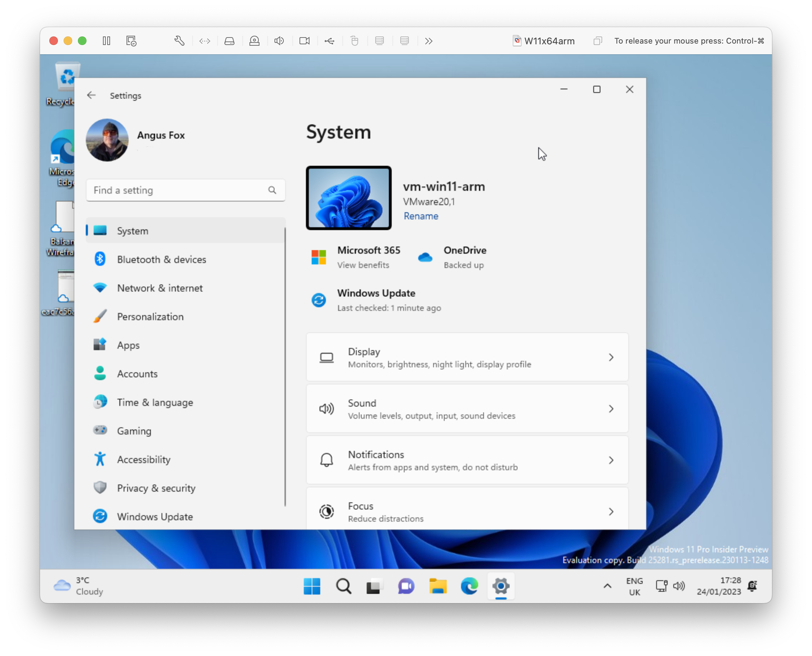Open Windows Update from the sidebar

(x=155, y=517)
